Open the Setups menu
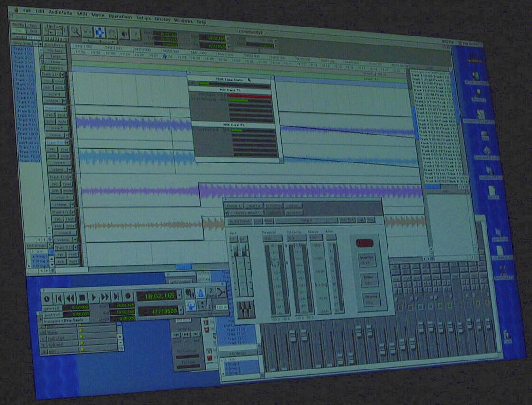532x405 pixels. pyautogui.click(x=144, y=18)
